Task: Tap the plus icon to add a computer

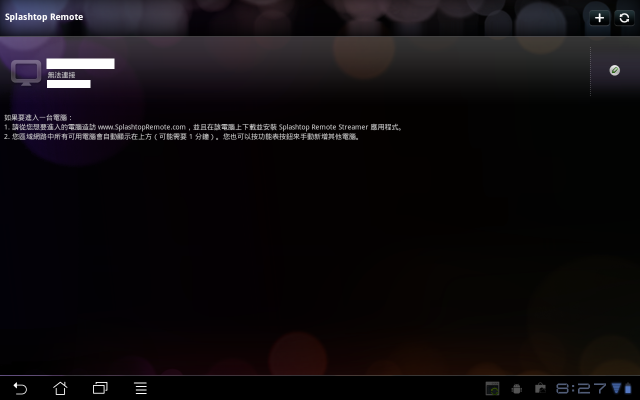Action: coord(599,18)
